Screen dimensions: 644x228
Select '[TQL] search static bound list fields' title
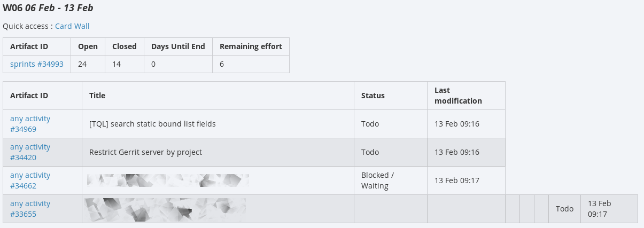coord(152,124)
